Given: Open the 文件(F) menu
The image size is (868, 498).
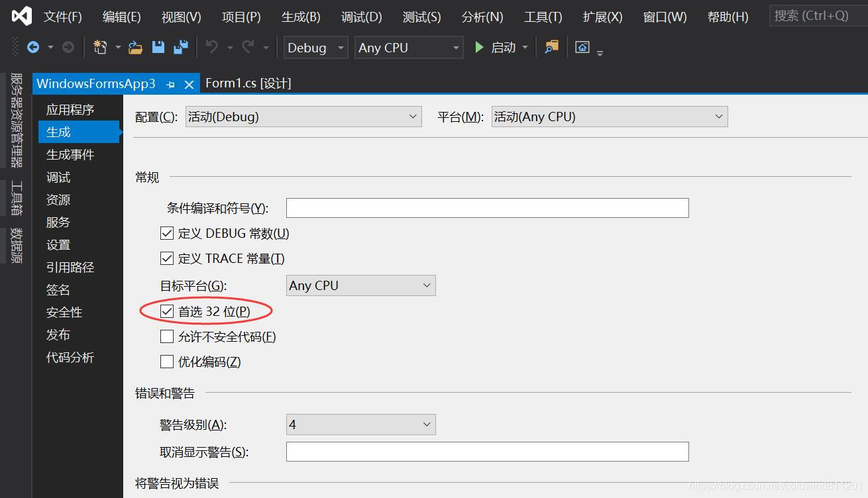Looking at the screenshot, I should [63, 17].
